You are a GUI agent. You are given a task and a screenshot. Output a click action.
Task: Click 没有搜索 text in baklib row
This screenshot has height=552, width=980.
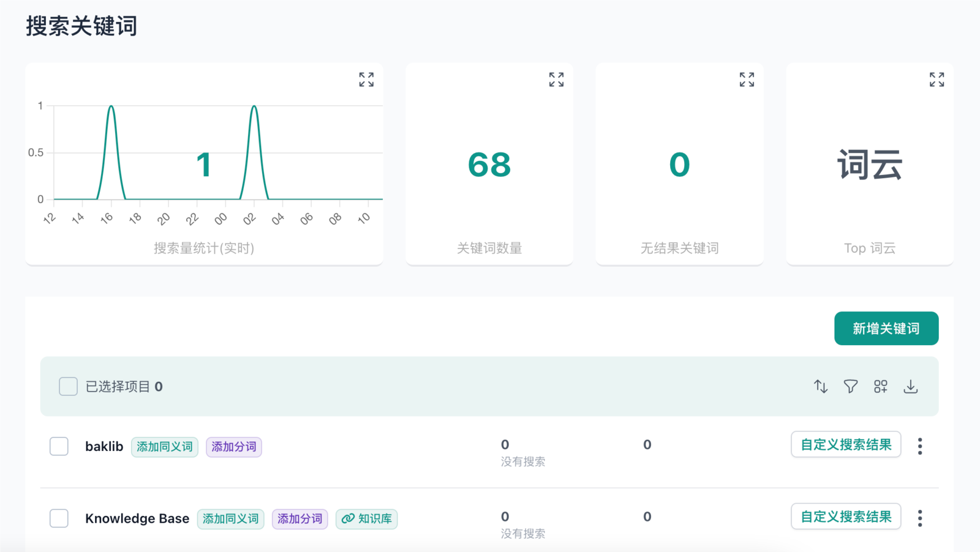point(523,461)
